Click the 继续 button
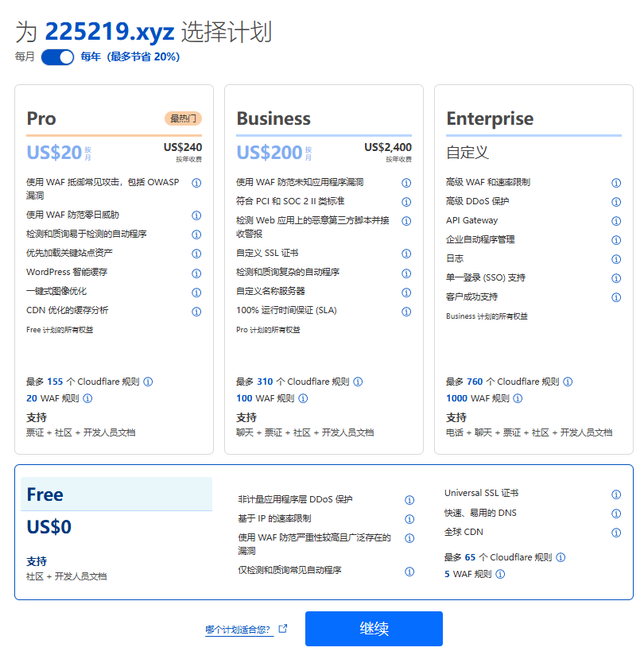The height and width of the screenshot is (659, 644). click(374, 629)
